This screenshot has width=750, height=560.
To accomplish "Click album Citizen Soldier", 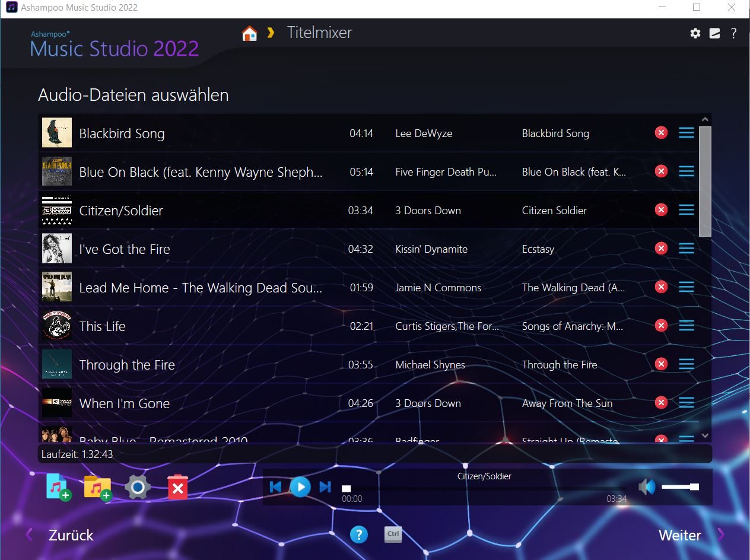I will tap(554, 211).
